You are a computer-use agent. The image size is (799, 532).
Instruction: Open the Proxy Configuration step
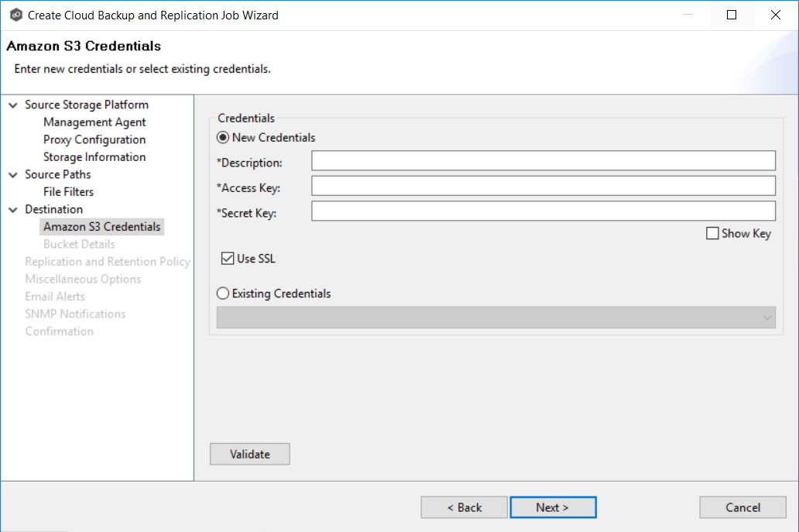[94, 139]
